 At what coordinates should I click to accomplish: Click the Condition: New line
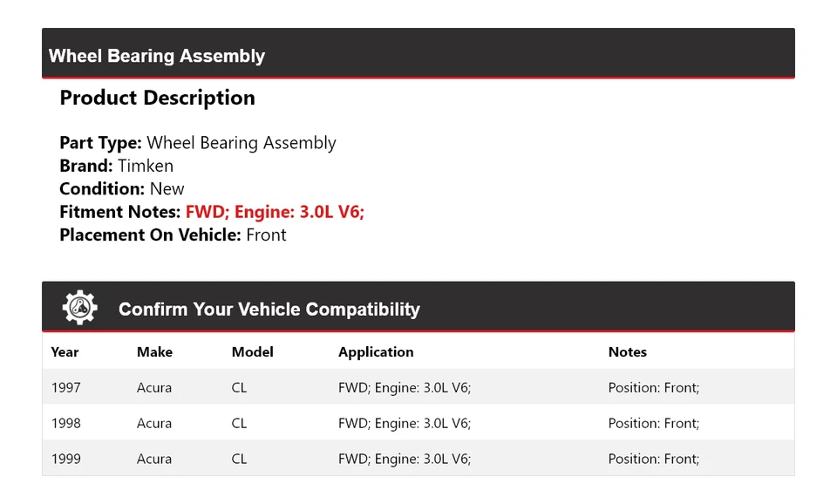(x=122, y=189)
